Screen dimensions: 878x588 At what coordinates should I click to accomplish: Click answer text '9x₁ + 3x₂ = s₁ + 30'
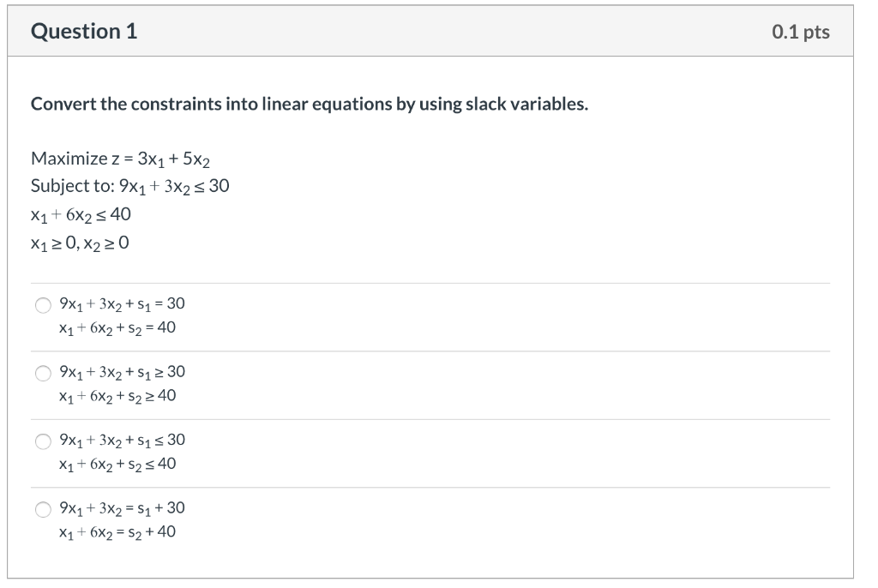pyautogui.click(x=122, y=508)
